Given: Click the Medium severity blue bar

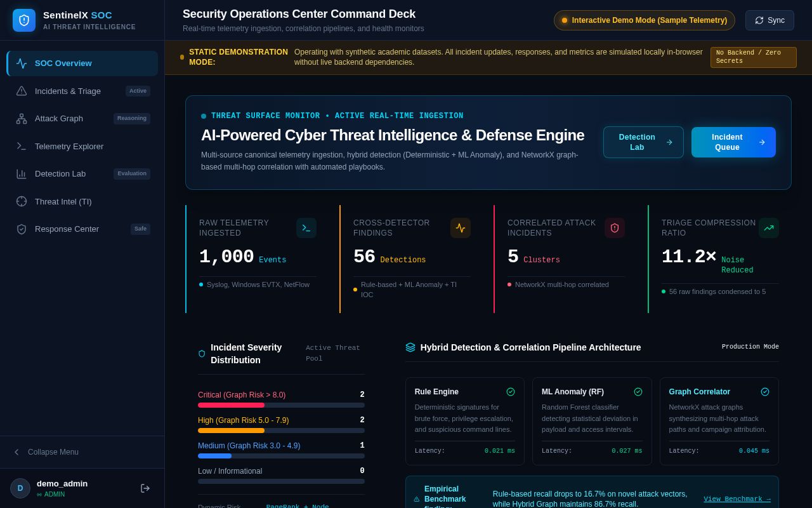Looking at the screenshot, I should point(214,456).
